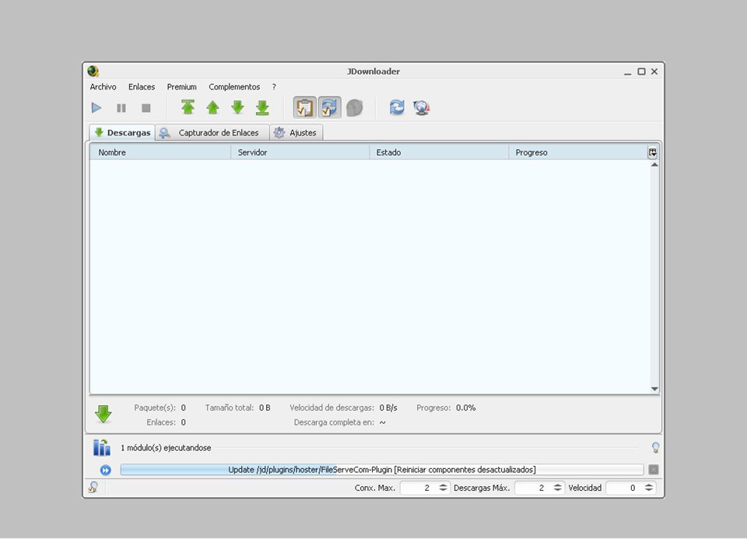Adjust Conx. Max. with its spinner arrows
The width and height of the screenshot is (747, 560).
pos(443,488)
